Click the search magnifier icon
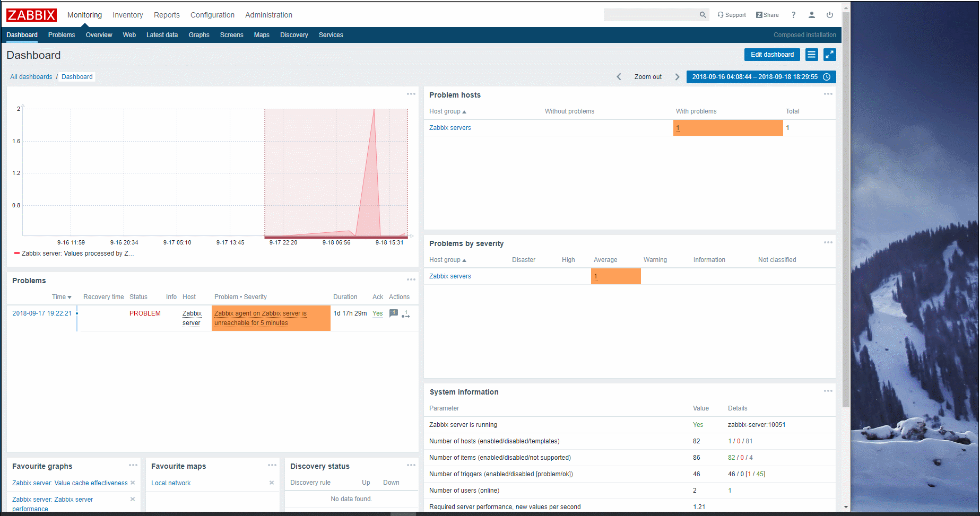Screen dimensions: 980x516 tap(703, 15)
